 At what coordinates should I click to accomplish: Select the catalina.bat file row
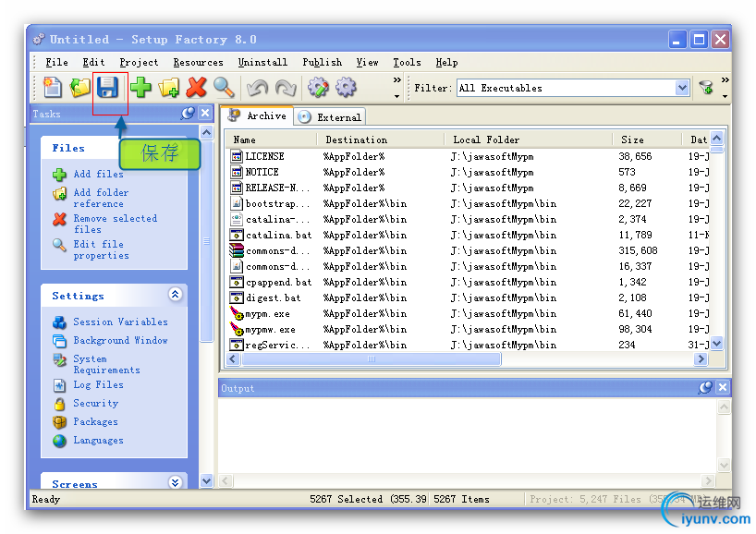[x=469, y=235]
